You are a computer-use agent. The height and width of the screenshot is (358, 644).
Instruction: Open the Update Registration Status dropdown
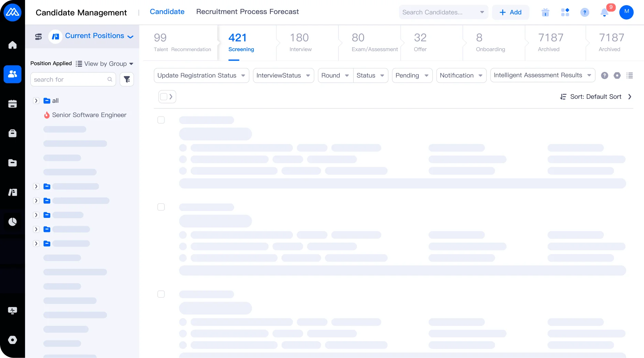tap(201, 75)
